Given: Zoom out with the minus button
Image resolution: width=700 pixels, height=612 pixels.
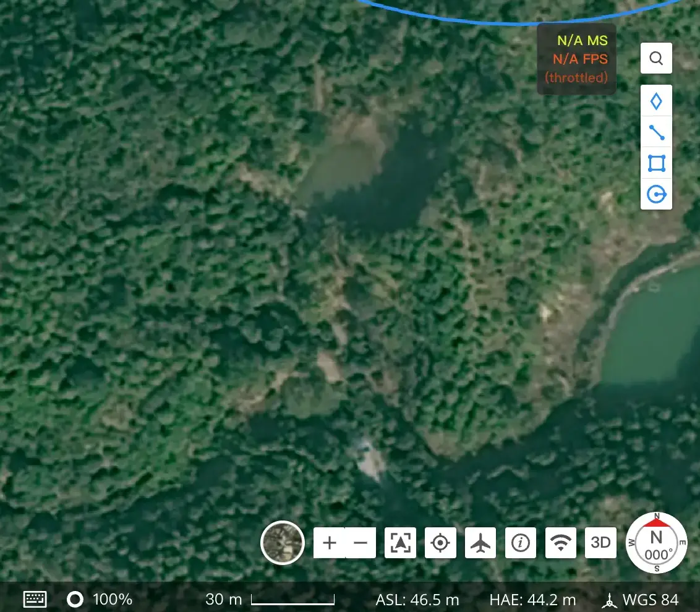Looking at the screenshot, I should 361,543.
